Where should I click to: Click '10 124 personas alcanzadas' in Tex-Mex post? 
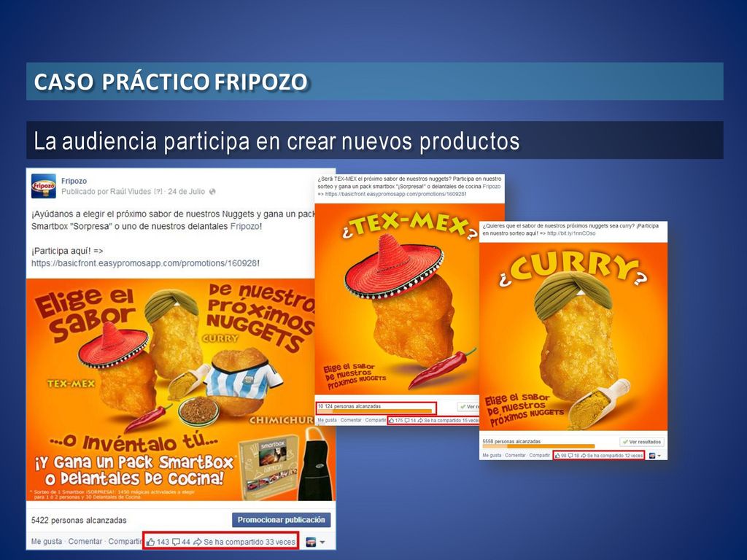[x=349, y=406]
